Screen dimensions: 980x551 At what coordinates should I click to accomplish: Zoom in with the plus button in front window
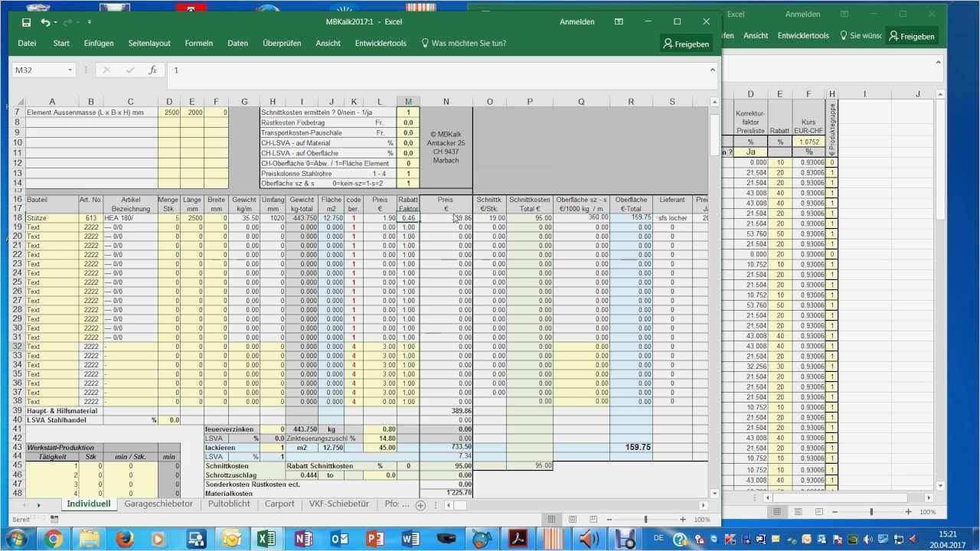683,520
